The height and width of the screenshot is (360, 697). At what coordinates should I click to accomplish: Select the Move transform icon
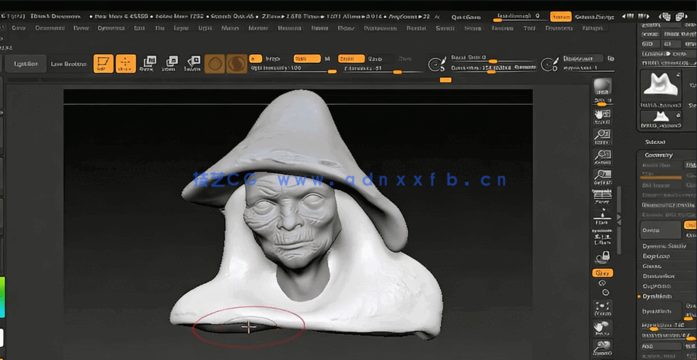148,64
